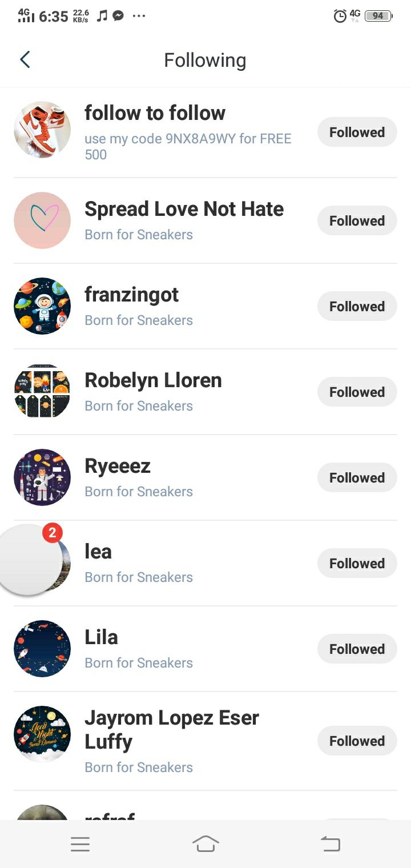Unfollow Ryeeez via the Followed button
The width and height of the screenshot is (411, 868).
(357, 478)
